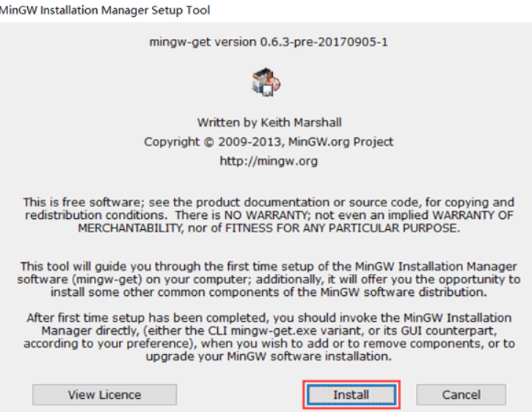Click the 'MinGW Installation Manager Setup Tool' title
Viewport: 532px width, 412px height.
point(105,10)
